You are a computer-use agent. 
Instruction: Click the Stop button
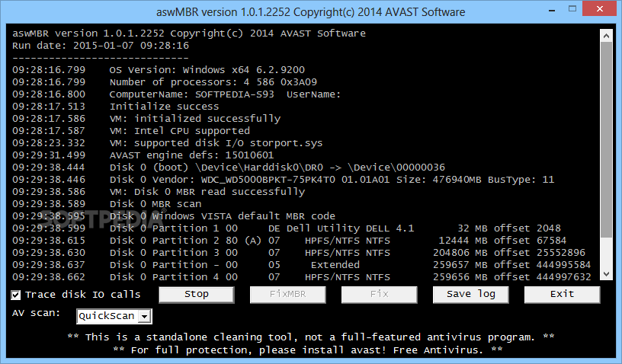[197, 294]
